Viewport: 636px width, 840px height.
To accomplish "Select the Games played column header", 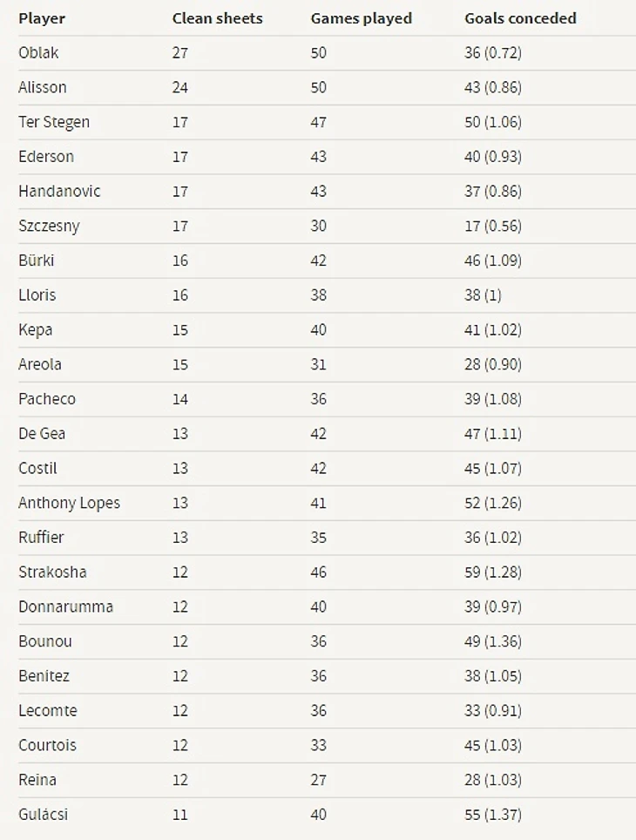I will click(x=362, y=19).
